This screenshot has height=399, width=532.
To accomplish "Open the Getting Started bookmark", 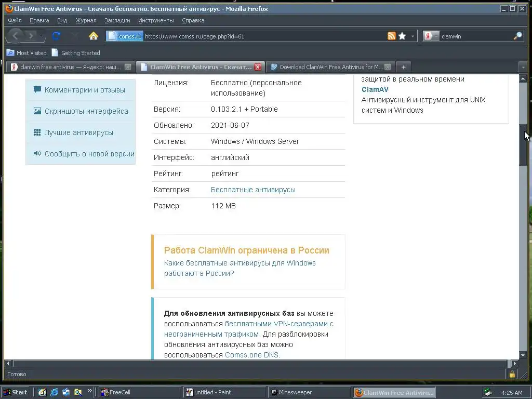I will [x=76, y=53].
